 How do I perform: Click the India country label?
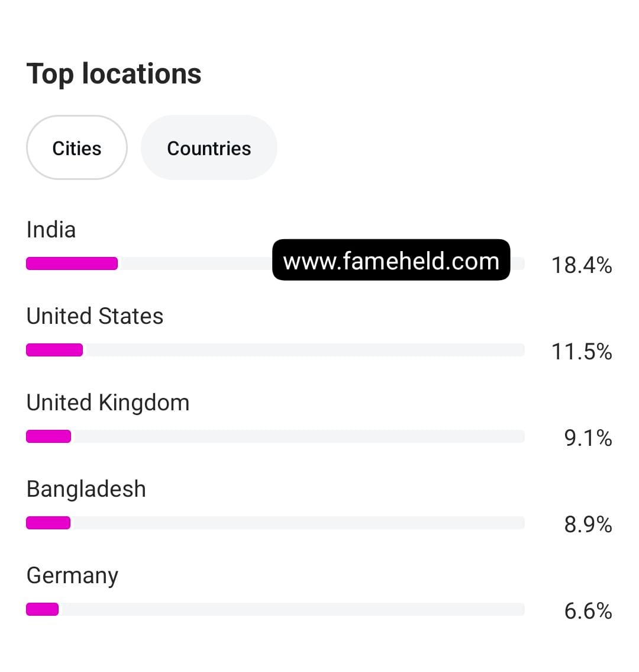tap(51, 230)
